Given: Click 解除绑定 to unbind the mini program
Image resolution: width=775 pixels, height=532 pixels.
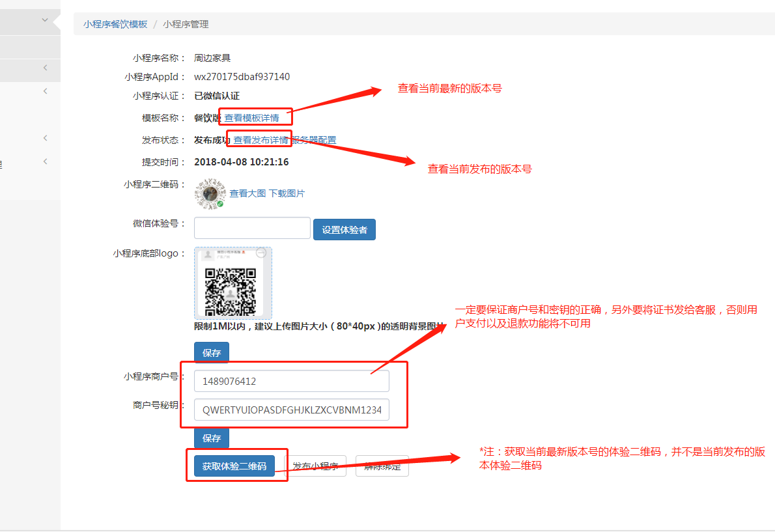Looking at the screenshot, I should 382,466.
